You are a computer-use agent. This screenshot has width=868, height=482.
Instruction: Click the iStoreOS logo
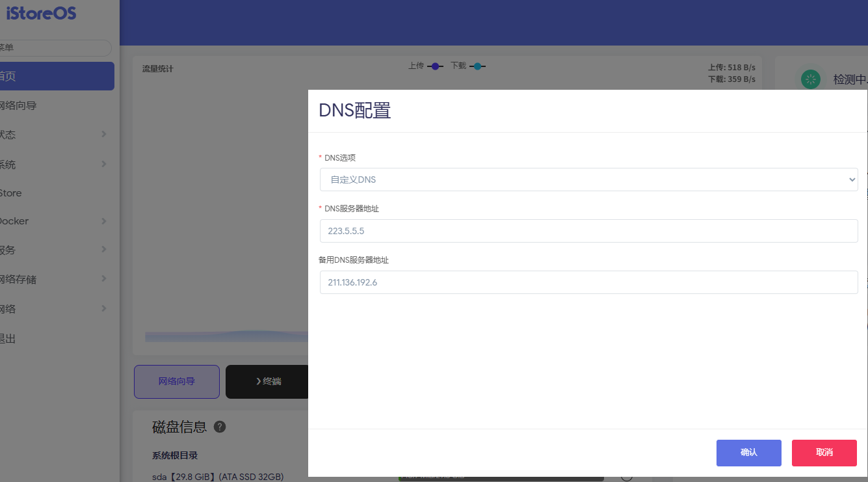point(40,13)
